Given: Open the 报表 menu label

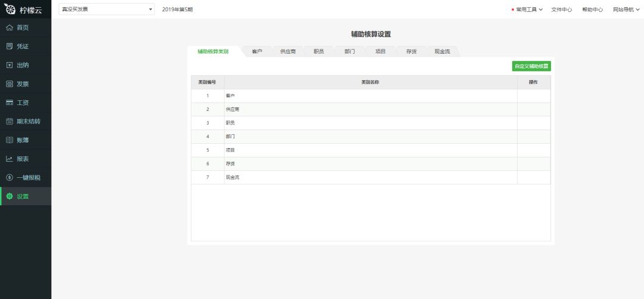Looking at the screenshot, I should [23, 159].
